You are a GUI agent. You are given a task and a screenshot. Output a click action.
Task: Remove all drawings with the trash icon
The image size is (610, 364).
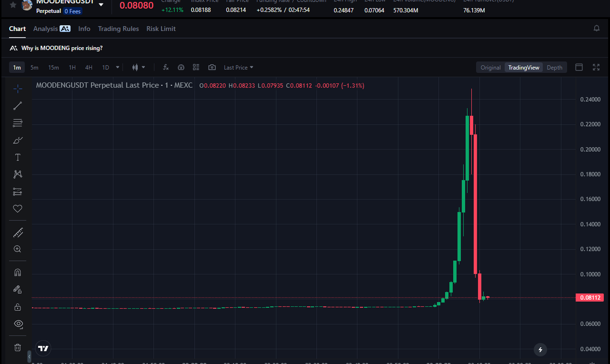(17, 347)
